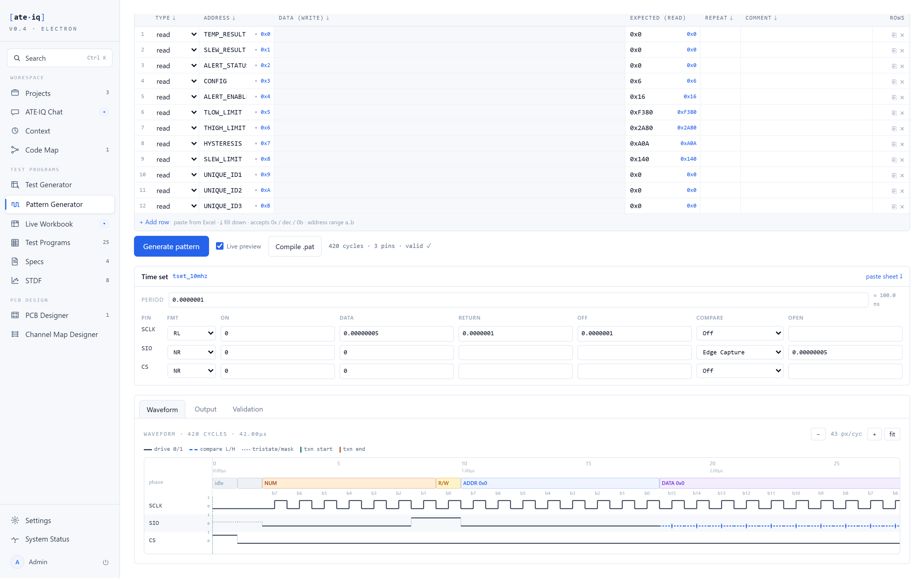This screenshot has height=578, width=924.
Task: Duplicate the CONFIG row
Action: pyautogui.click(x=894, y=81)
